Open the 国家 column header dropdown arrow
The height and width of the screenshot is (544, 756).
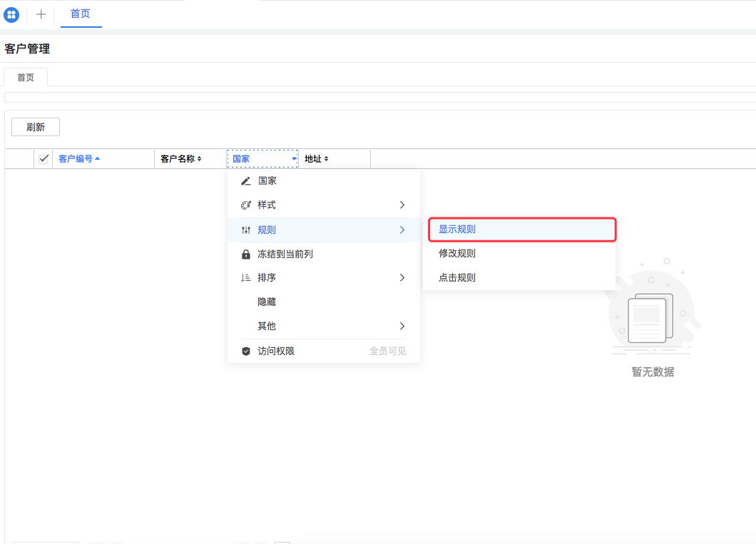[292, 158]
